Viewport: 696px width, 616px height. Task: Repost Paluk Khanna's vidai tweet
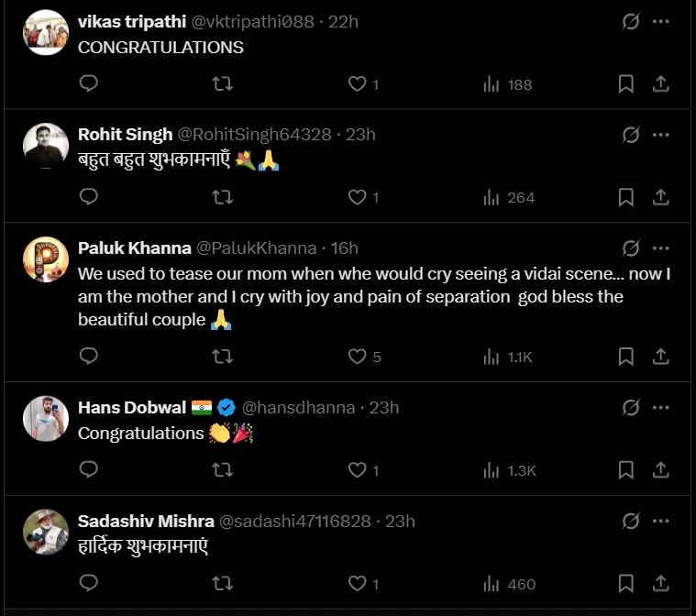click(222, 357)
